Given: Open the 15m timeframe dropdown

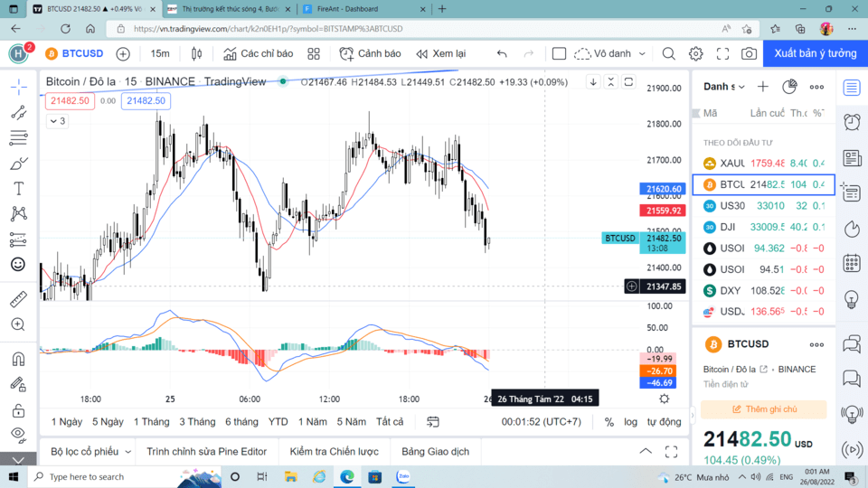Looking at the screenshot, I should click(x=160, y=54).
